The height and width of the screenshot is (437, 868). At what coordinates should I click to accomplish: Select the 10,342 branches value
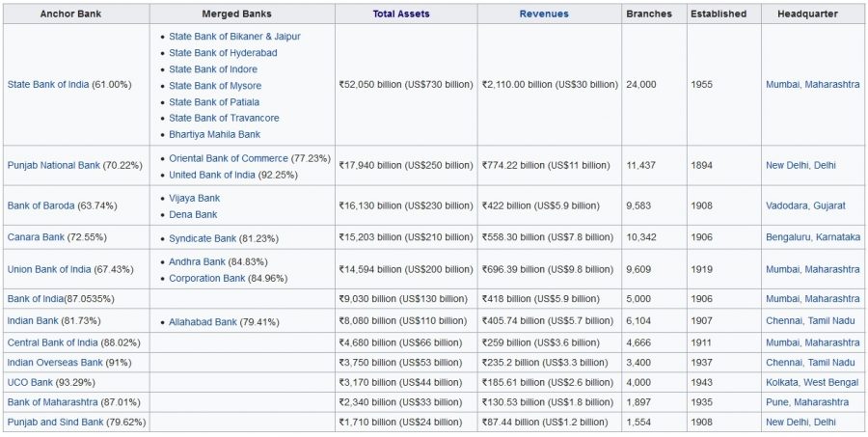pos(641,237)
